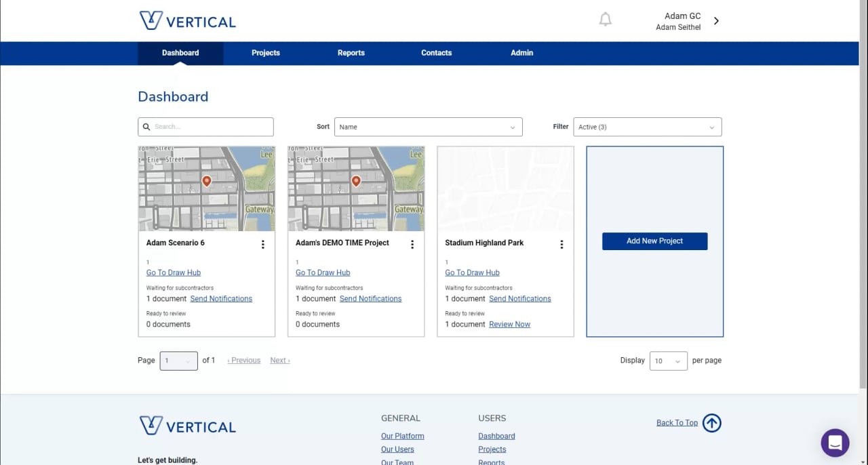Open the Stadium Highland Park blank map thumbnail

point(505,188)
